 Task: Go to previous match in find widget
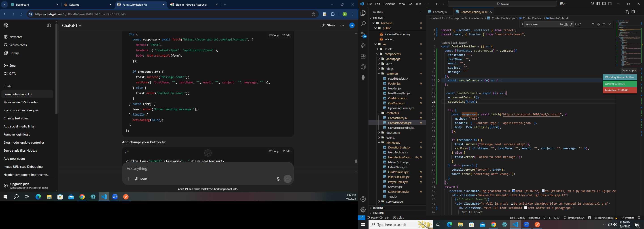593,24
